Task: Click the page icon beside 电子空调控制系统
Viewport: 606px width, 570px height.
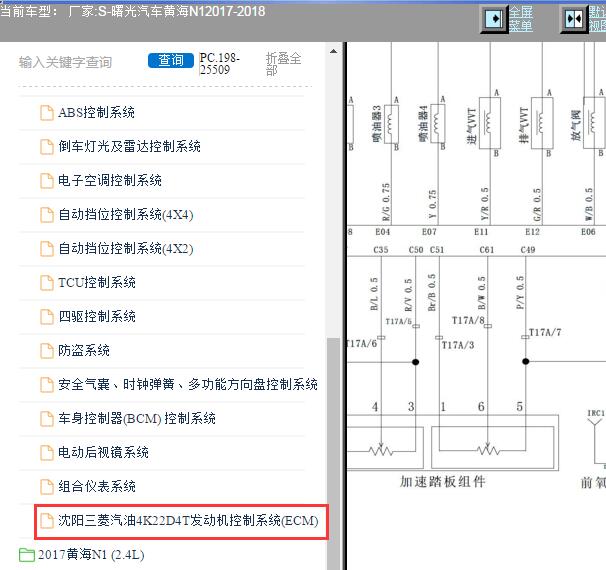Action: 47,181
